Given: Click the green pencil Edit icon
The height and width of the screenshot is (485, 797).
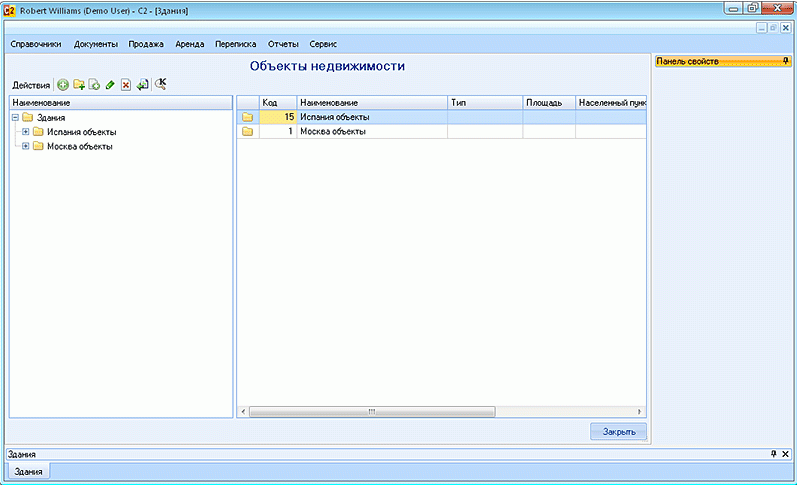Looking at the screenshot, I should coord(110,85).
